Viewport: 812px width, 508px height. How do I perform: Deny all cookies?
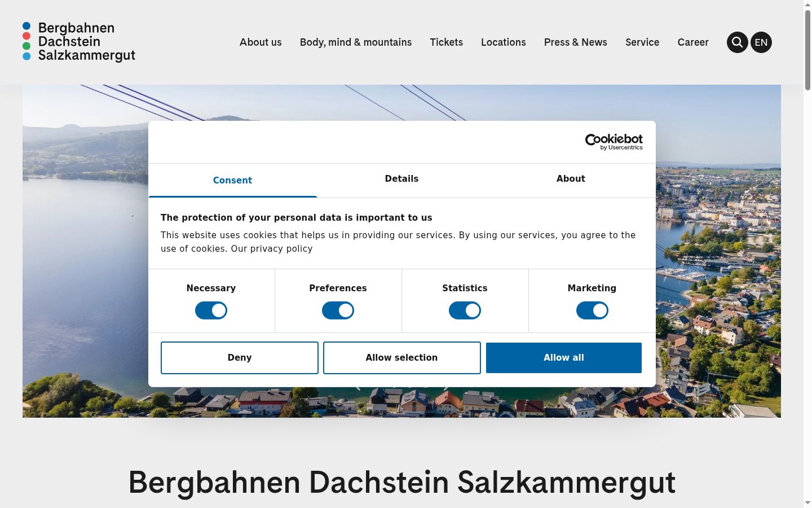[x=240, y=358]
